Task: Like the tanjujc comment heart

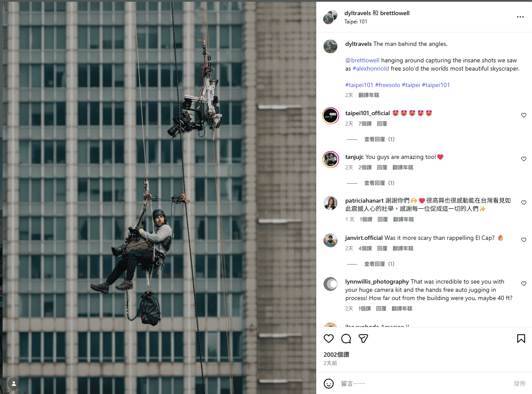Action: coord(524,159)
